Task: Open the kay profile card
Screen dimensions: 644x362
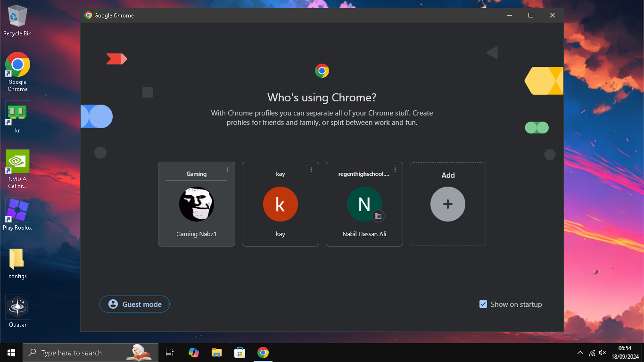Action: click(281, 204)
